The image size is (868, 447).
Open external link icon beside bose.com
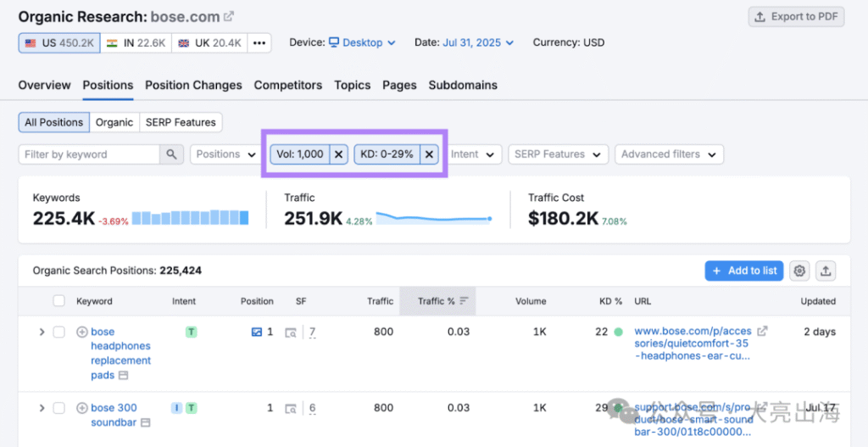229,17
